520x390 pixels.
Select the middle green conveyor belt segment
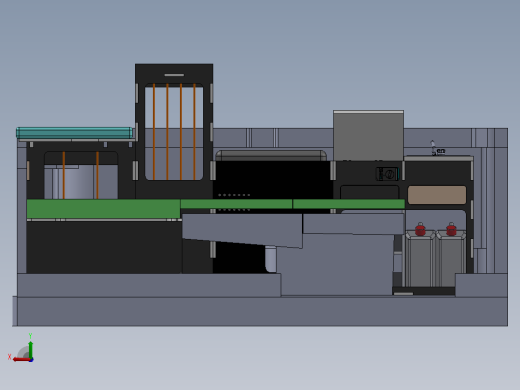click(236, 204)
